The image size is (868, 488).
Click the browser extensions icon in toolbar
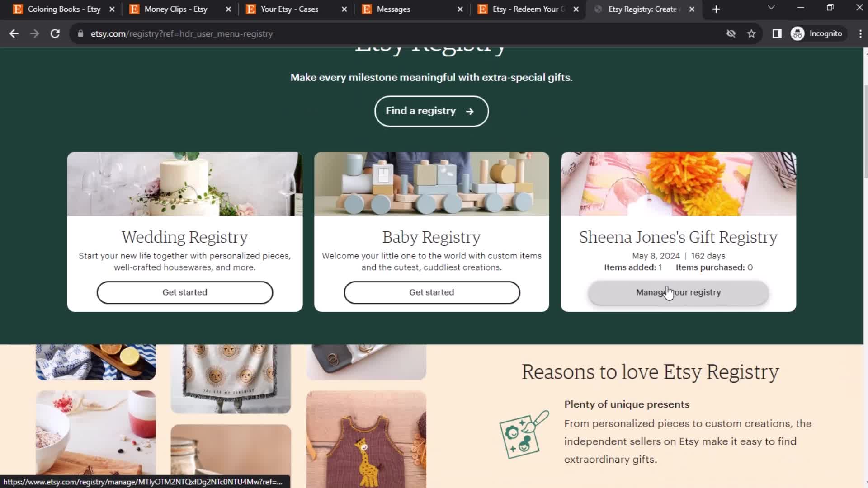click(x=777, y=33)
